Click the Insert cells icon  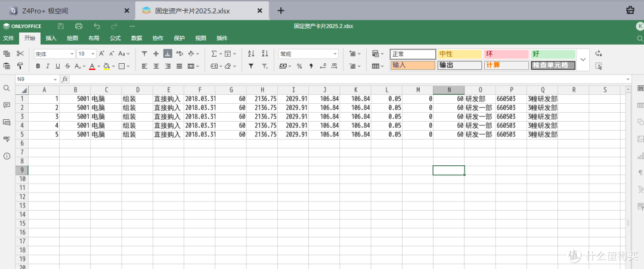(352, 54)
